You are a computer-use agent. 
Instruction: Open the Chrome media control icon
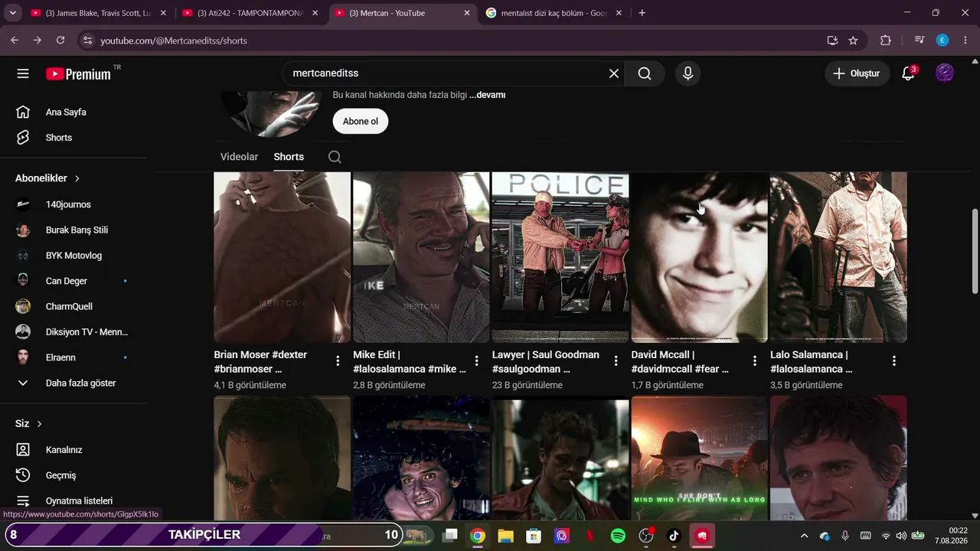(x=920, y=41)
